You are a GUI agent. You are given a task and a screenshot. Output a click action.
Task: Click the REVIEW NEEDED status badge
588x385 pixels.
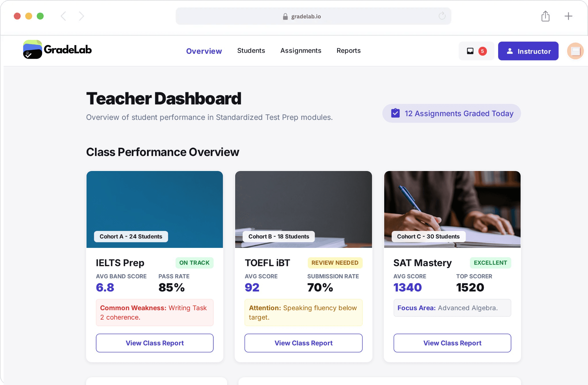(335, 263)
